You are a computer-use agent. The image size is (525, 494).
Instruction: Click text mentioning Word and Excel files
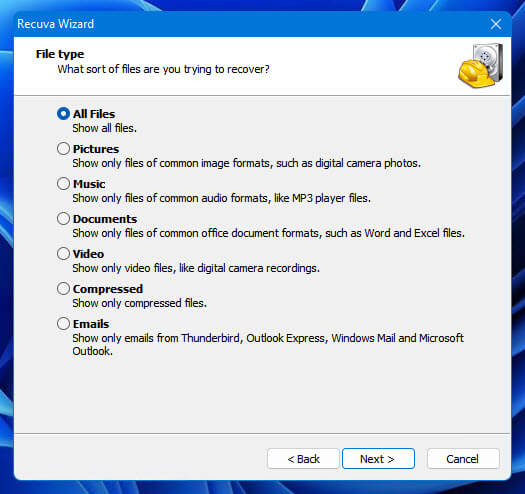[269, 233]
